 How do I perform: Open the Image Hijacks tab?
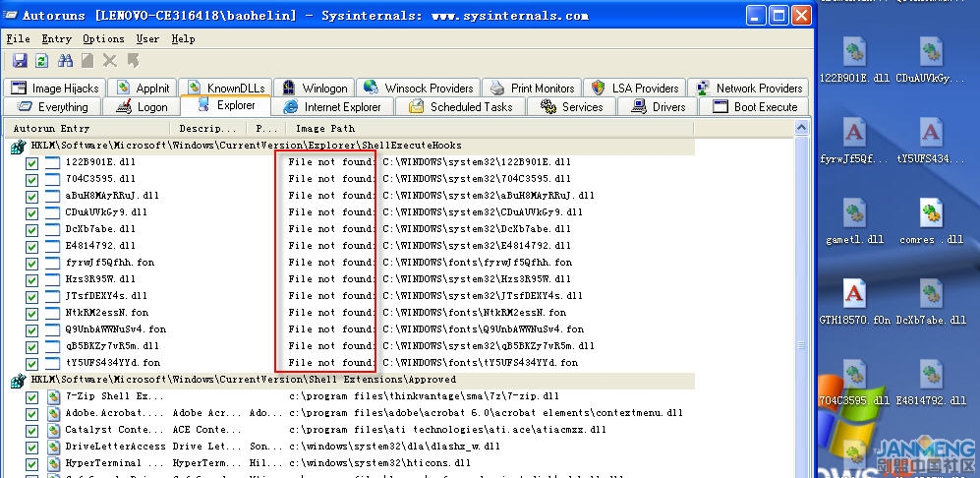pyautogui.click(x=54, y=89)
